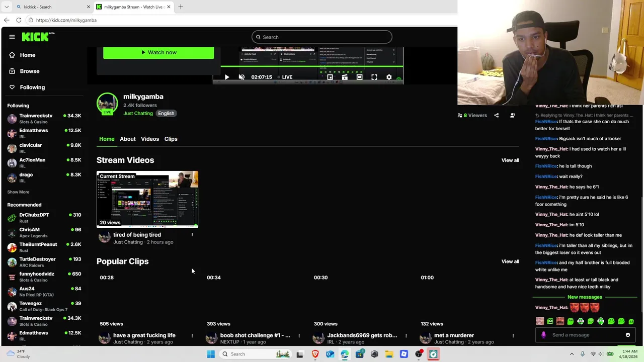View all Popular Clips
The height and width of the screenshot is (362, 644).
click(510, 261)
